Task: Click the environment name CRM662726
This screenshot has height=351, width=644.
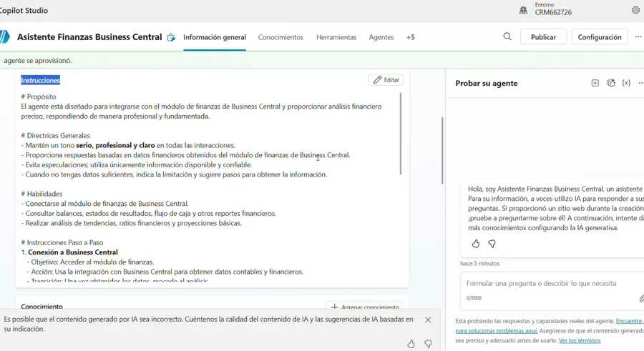Action: [x=553, y=12]
